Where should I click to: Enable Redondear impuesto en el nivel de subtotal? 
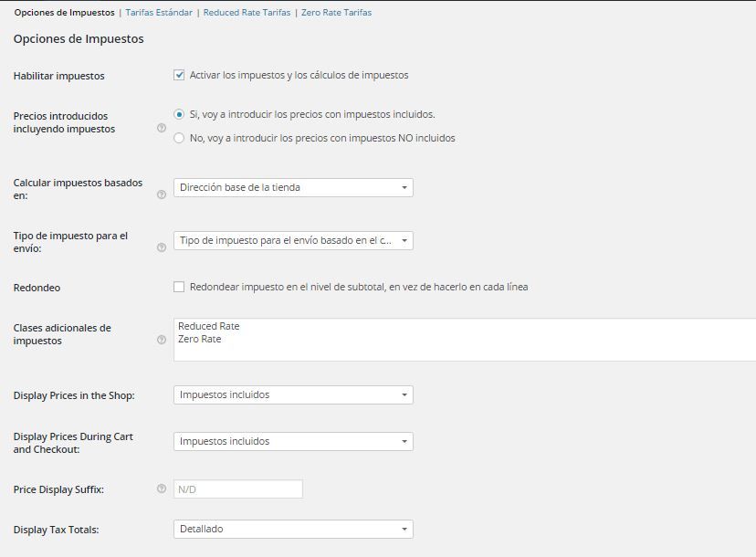click(179, 287)
